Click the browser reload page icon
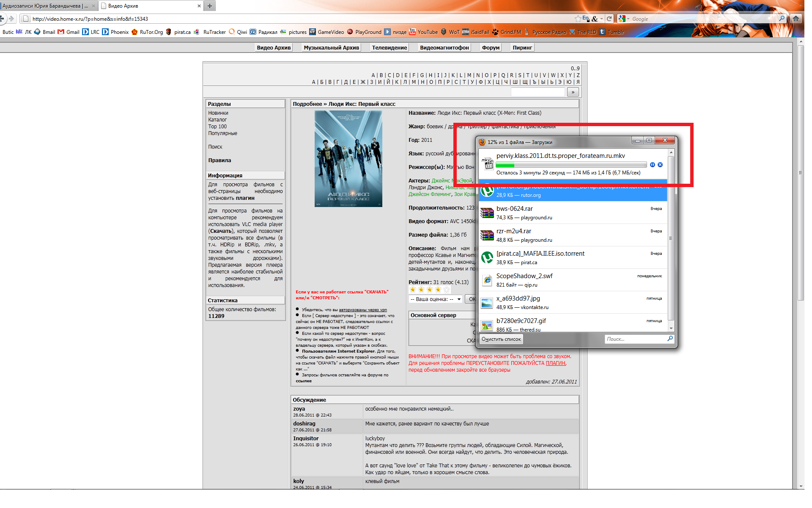The width and height of the screenshot is (812, 508). click(609, 19)
